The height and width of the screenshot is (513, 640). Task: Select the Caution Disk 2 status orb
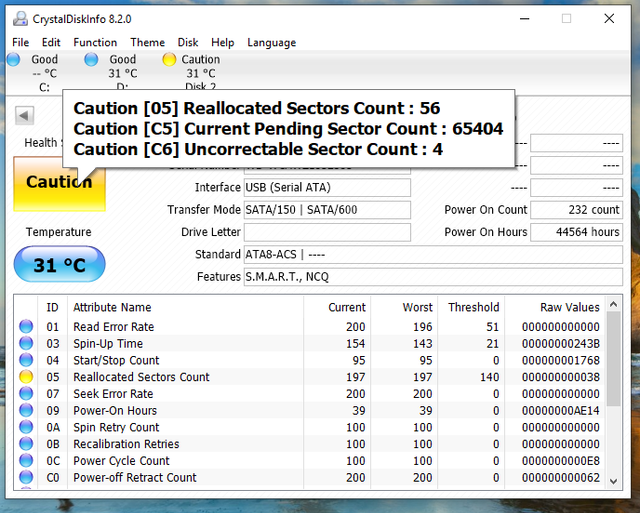169,59
